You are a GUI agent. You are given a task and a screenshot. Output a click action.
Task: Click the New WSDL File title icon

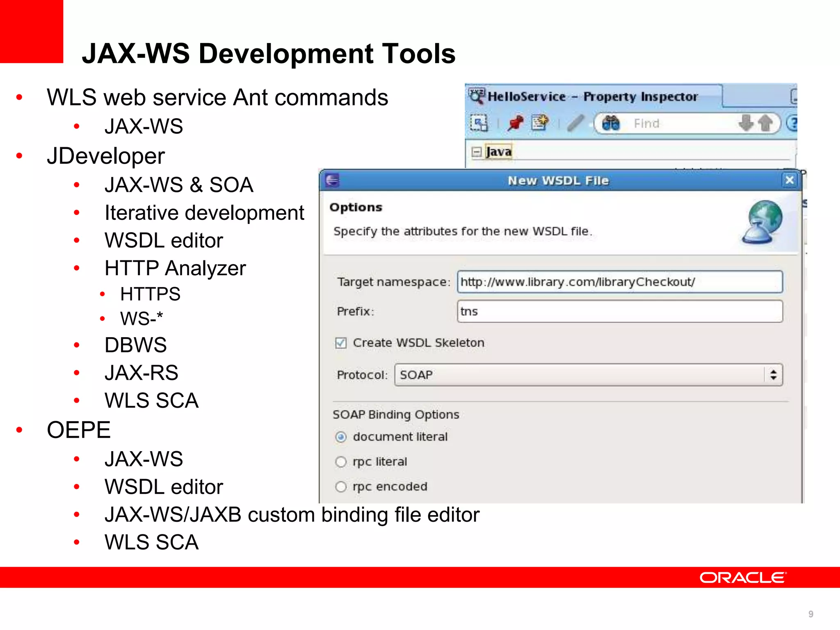coord(332,180)
